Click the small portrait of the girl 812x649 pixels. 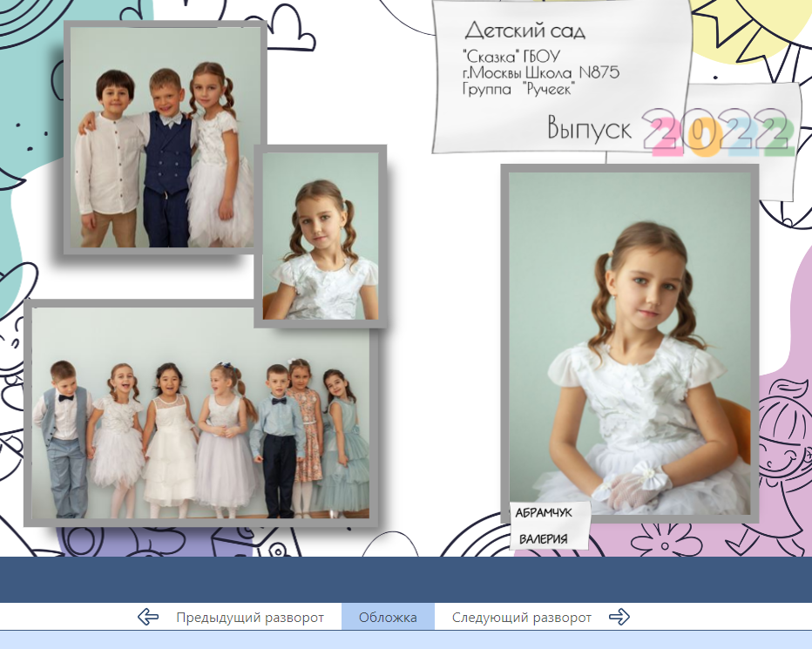click(x=321, y=236)
